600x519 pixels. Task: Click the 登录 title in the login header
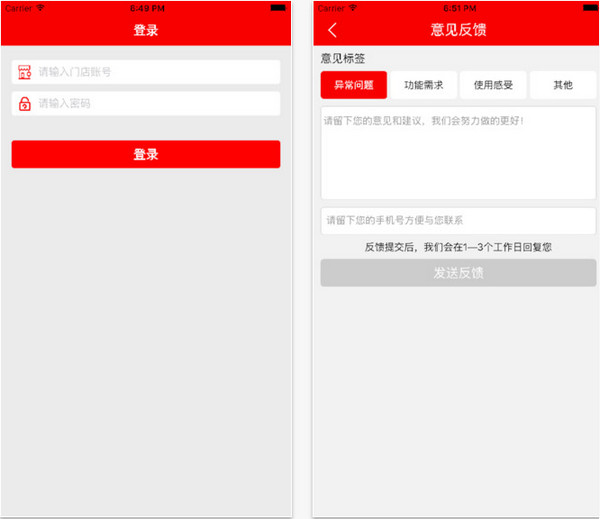pos(146,30)
